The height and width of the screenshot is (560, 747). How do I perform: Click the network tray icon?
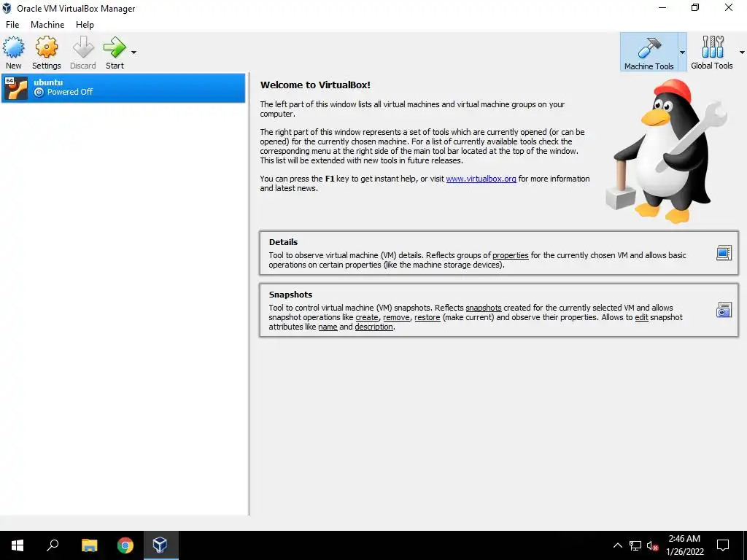[635, 545]
